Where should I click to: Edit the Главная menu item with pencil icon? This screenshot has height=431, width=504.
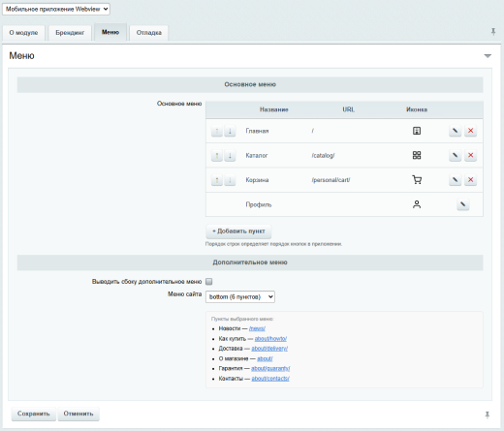(x=455, y=131)
